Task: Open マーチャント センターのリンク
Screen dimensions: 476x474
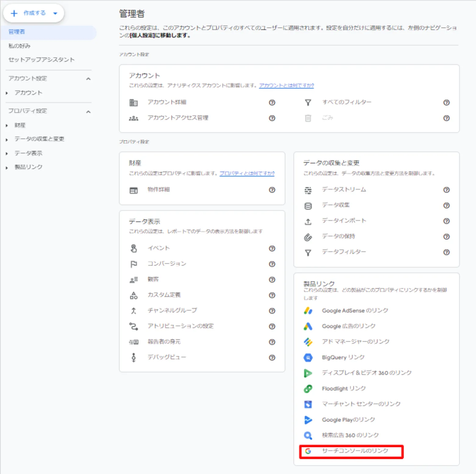Action: [361, 404]
